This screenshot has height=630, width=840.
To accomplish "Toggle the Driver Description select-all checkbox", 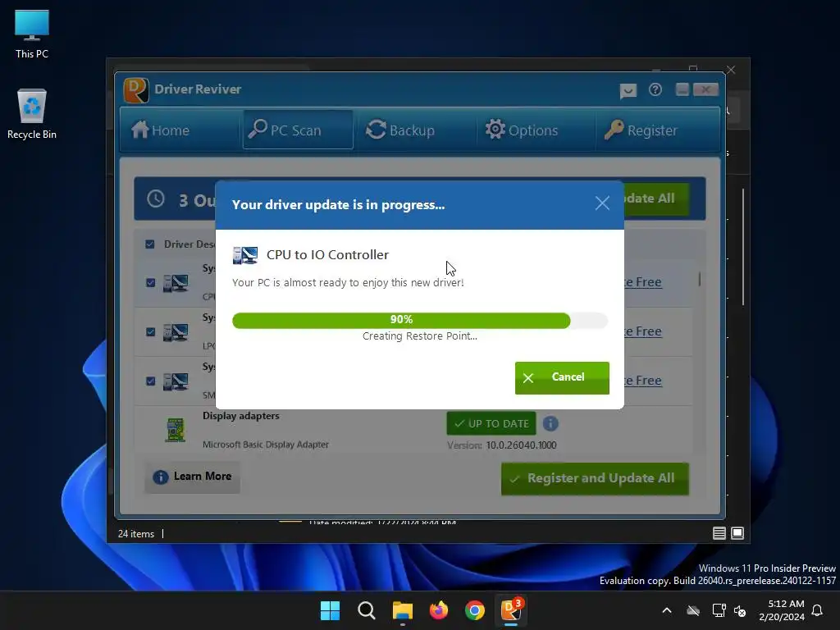I will pos(150,244).
